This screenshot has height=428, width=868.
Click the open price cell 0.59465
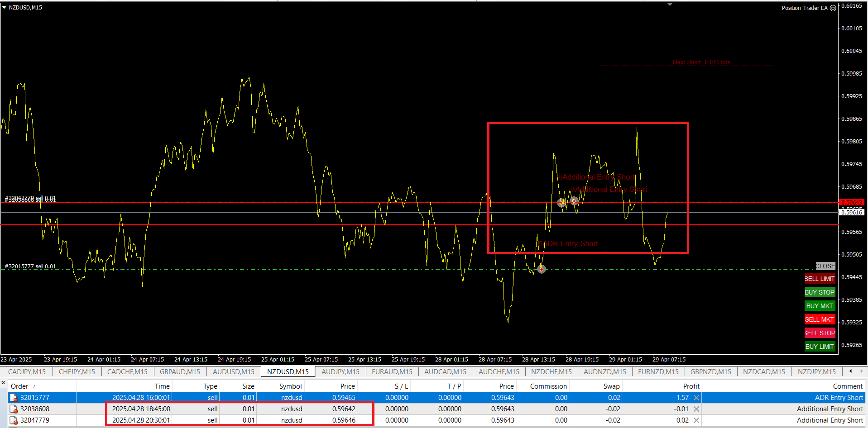click(x=344, y=398)
